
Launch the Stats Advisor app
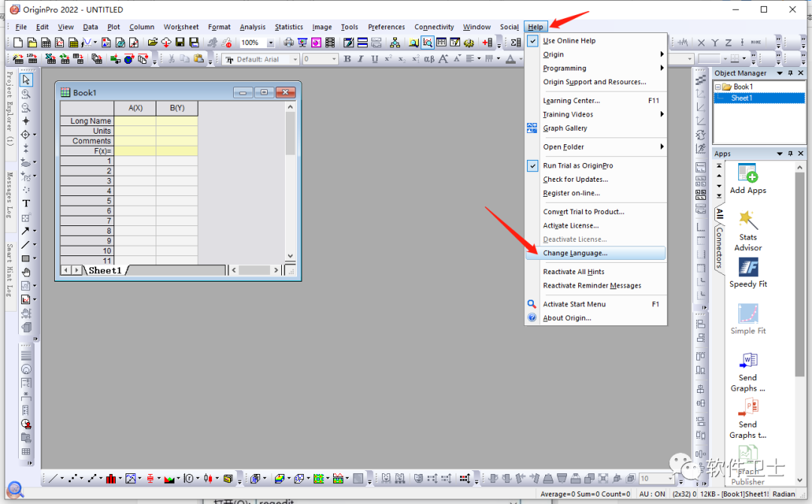point(748,231)
